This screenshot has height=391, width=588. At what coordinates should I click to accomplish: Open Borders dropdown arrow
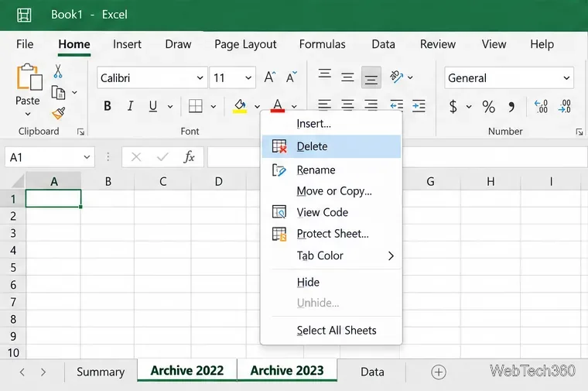[x=213, y=107]
